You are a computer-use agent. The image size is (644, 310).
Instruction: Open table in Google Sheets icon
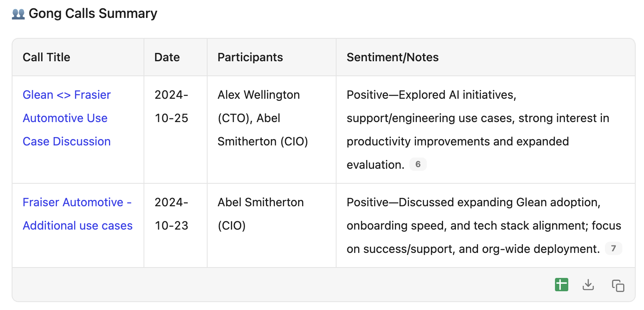click(x=562, y=285)
